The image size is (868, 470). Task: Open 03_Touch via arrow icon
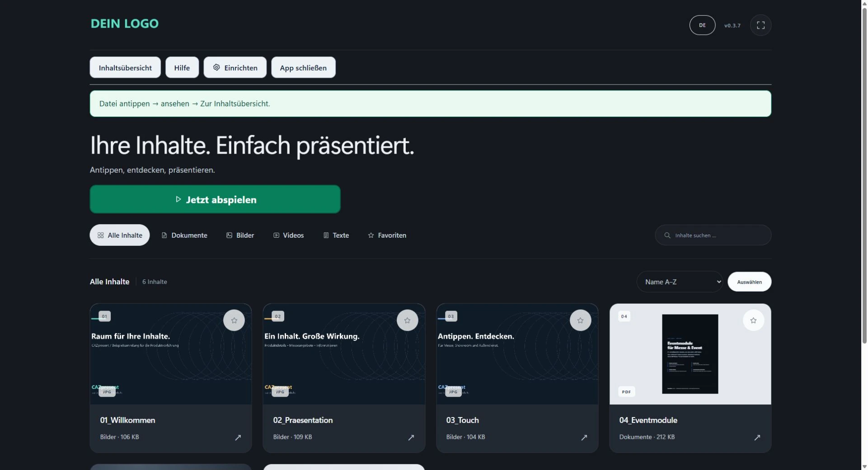pyautogui.click(x=584, y=437)
